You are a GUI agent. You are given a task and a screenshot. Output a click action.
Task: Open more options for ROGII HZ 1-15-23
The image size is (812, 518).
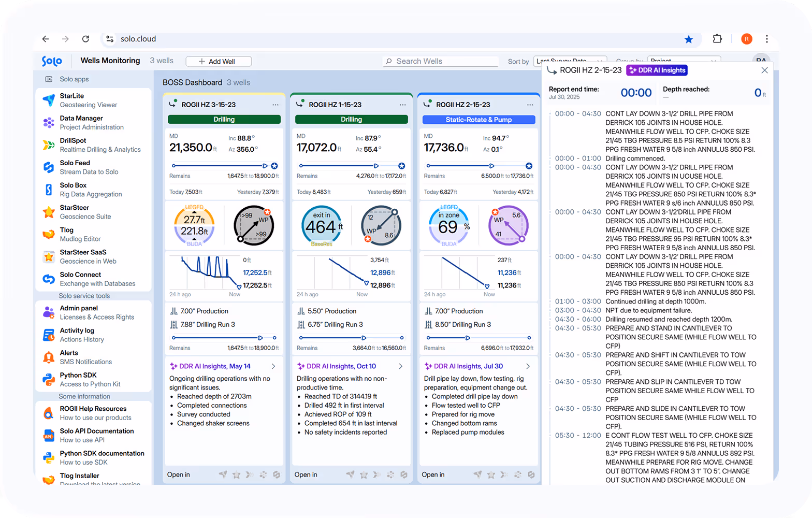pos(402,105)
